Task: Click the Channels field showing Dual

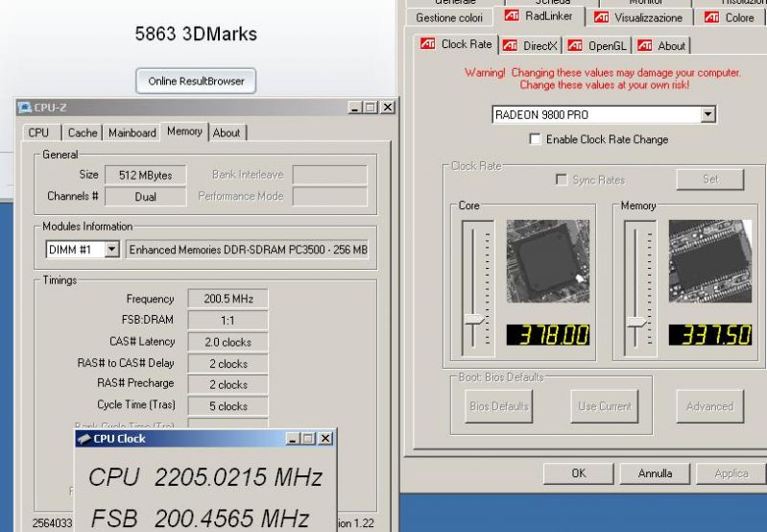Action: pos(146,197)
